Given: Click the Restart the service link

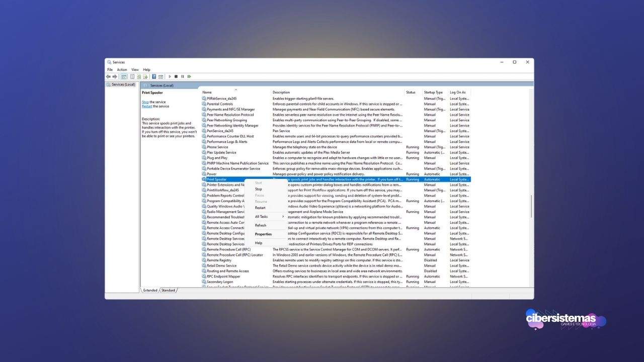Looking at the screenshot, I should pyautogui.click(x=147, y=107).
